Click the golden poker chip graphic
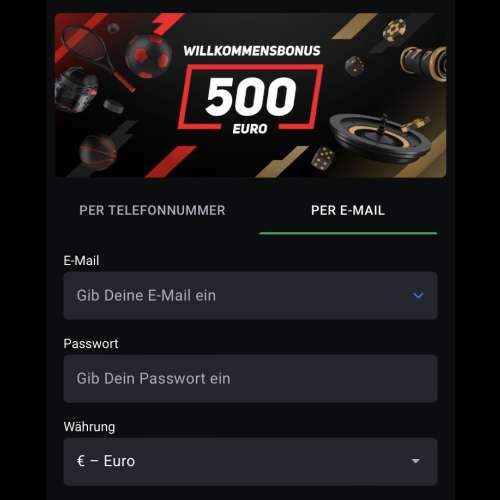 coord(395,30)
